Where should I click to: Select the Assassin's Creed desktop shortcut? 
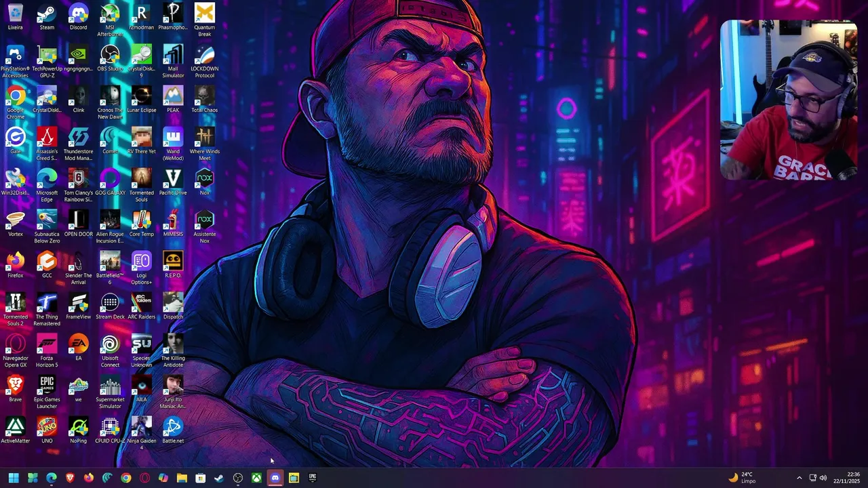47,144
